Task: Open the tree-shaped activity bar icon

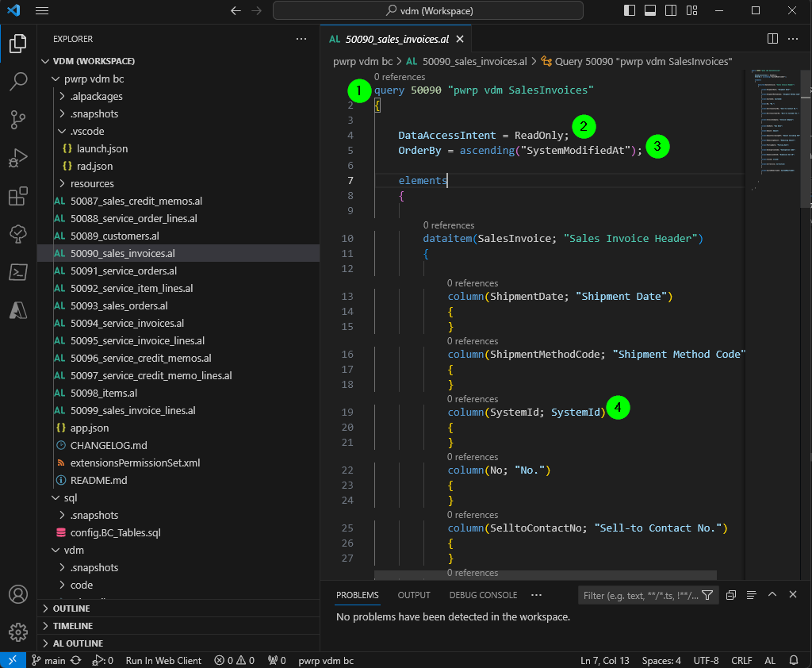Action: coord(18,234)
